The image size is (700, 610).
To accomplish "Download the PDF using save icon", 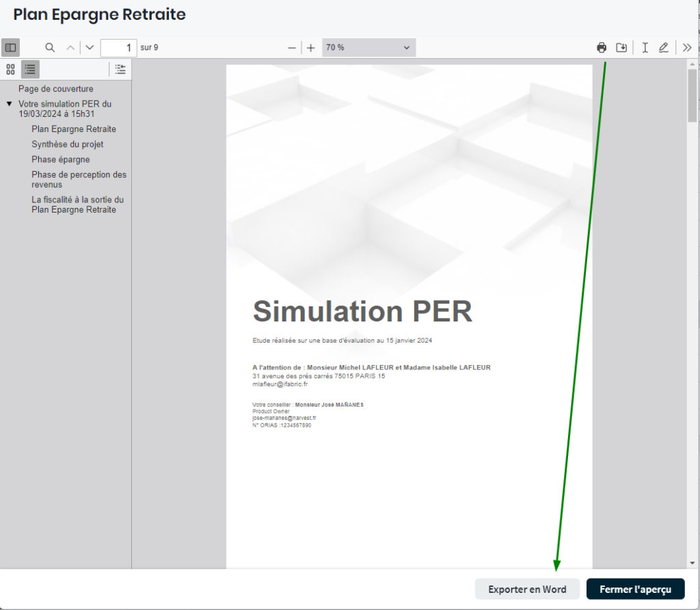I will [621, 48].
